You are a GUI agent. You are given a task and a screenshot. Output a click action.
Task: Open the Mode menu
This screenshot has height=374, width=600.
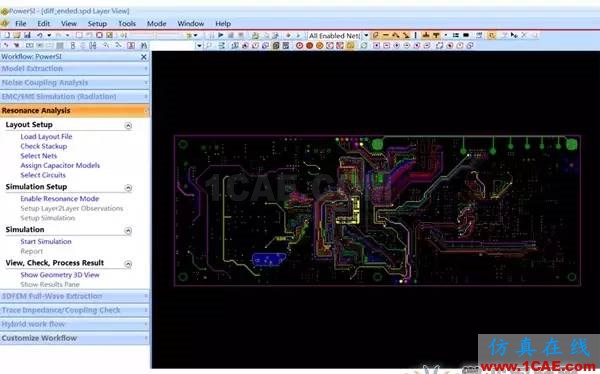(157, 24)
